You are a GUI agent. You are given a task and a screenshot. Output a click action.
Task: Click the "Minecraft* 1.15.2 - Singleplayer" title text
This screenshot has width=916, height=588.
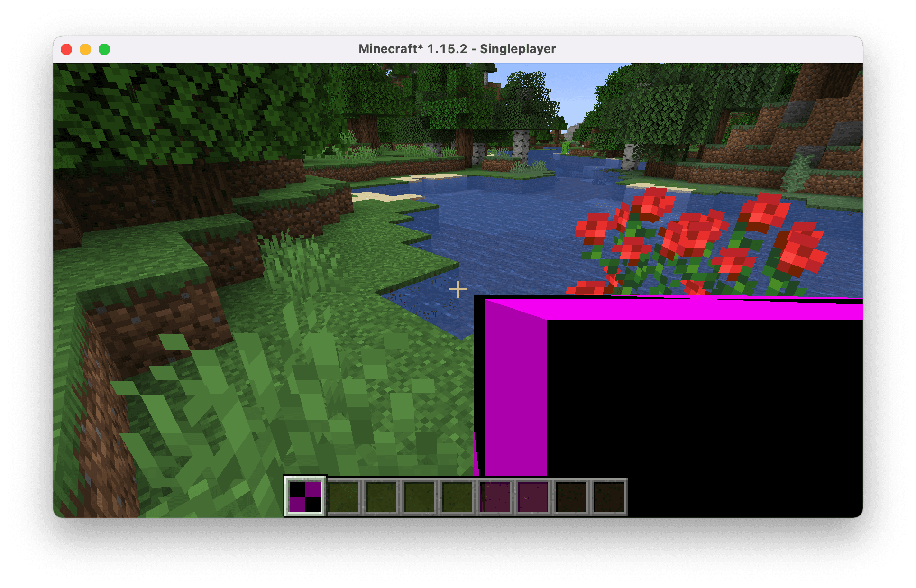click(457, 49)
